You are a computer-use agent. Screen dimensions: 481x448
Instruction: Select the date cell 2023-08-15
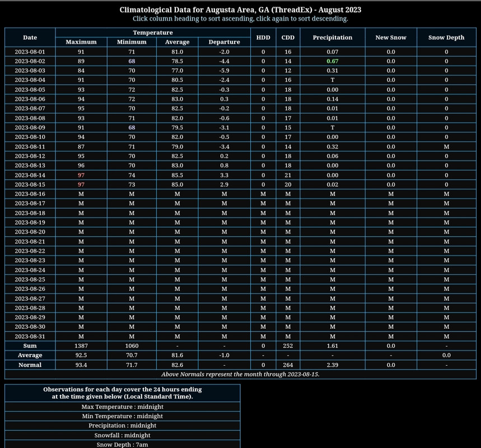pyautogui.click(x=30, y=184)
